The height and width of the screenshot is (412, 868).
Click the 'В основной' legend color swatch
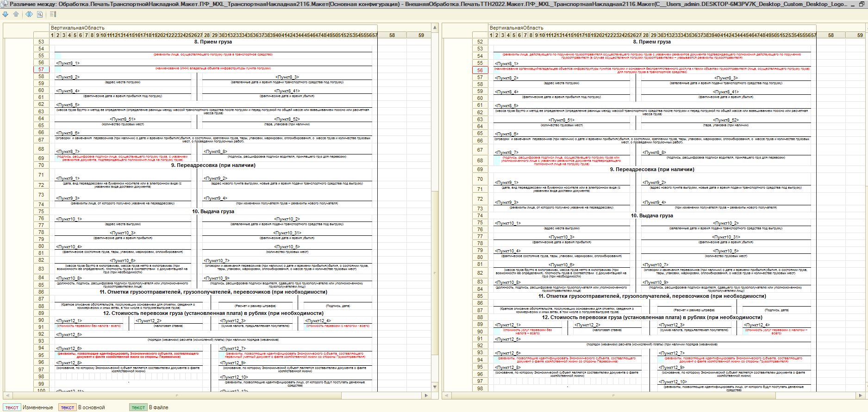pyautogui.click(x=67, y=407)
